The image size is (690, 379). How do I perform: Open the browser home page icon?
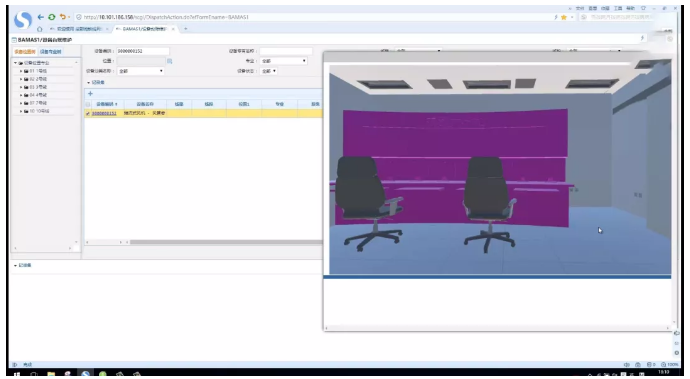(40, 29)
